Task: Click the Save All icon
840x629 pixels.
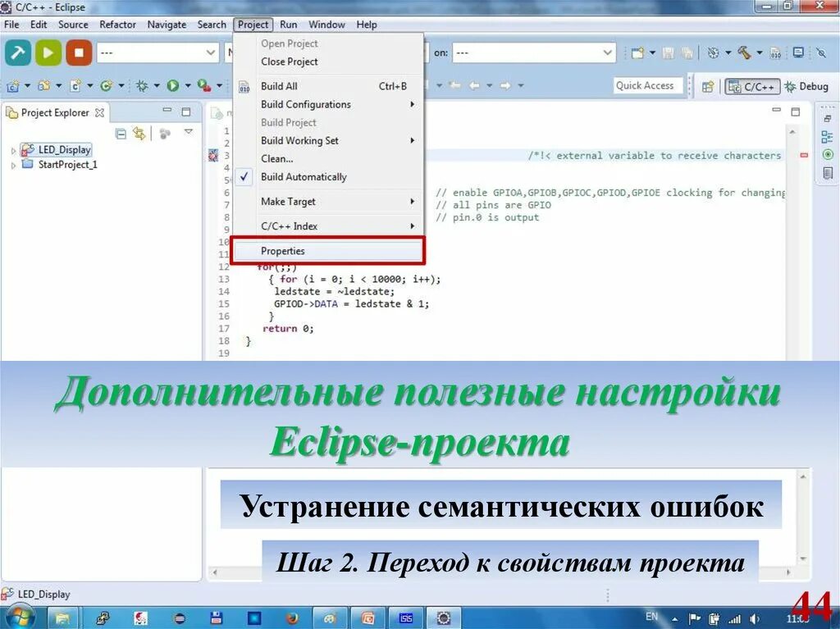Action: pos(687,52)
